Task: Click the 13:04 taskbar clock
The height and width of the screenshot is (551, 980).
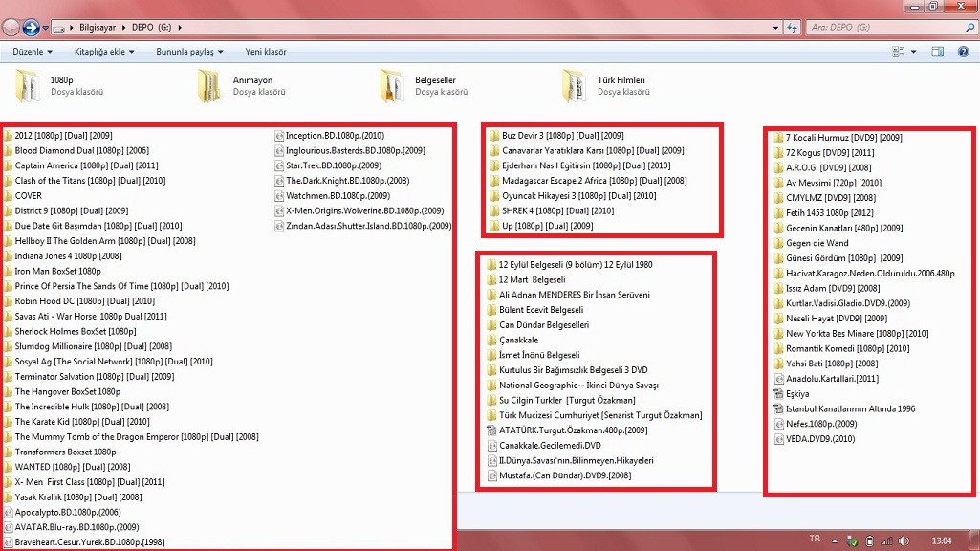Action: pyautogui.click(x=942, y=541)
